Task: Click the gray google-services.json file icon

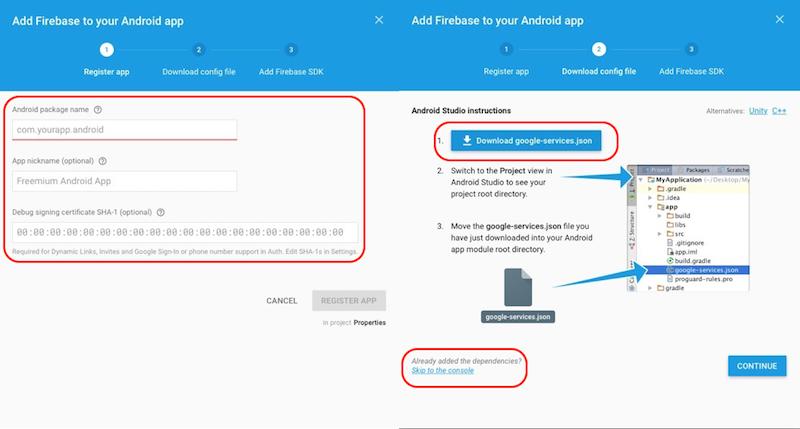Action: [x=519, y=290]
